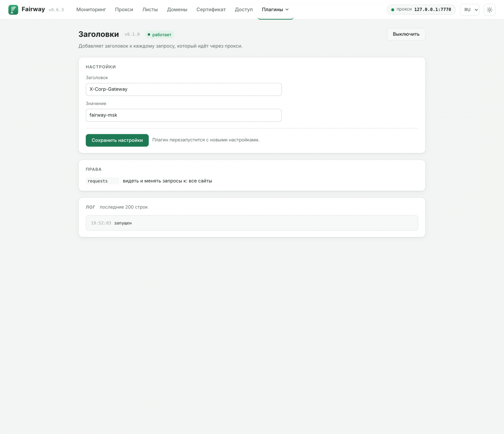504x434 pixels.
Task: Click the работает status badge
Action: 160,35
